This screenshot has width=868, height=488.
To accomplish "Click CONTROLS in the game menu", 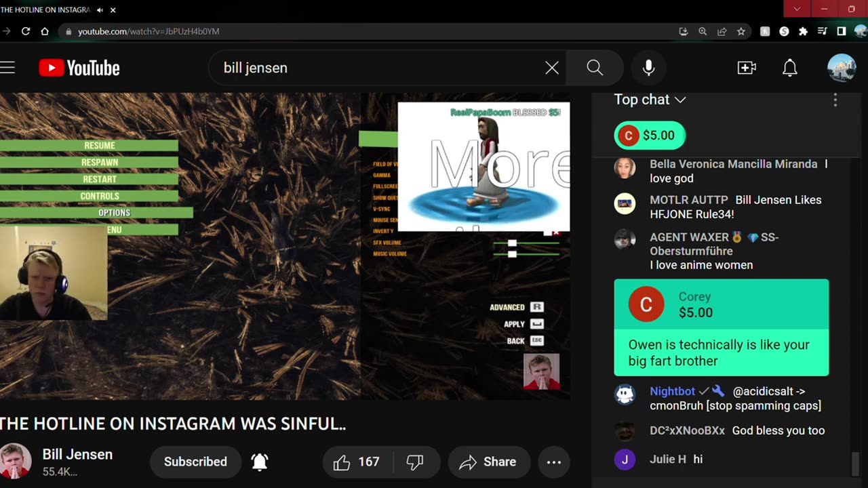I will coord(89,196).
